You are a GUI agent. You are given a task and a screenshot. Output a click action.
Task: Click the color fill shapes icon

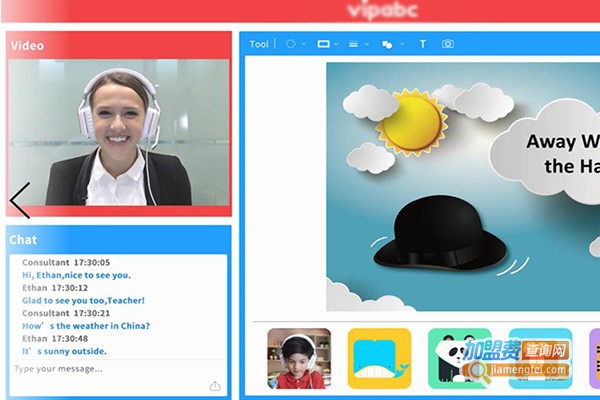(387, 44)
